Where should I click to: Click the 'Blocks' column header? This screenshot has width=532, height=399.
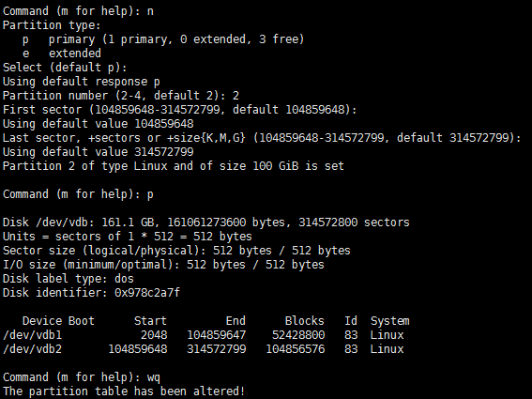304,321
